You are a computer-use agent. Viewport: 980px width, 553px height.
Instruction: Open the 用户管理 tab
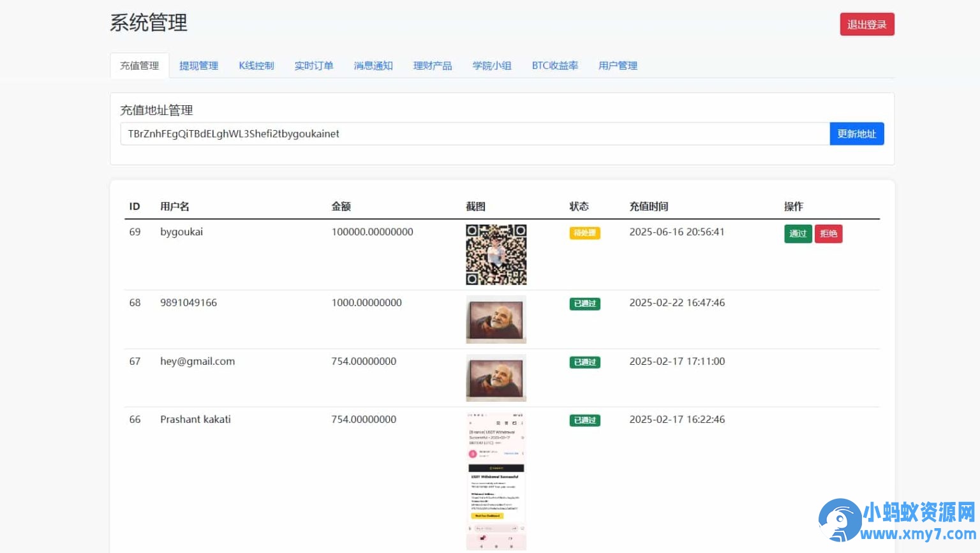[617, 65]
